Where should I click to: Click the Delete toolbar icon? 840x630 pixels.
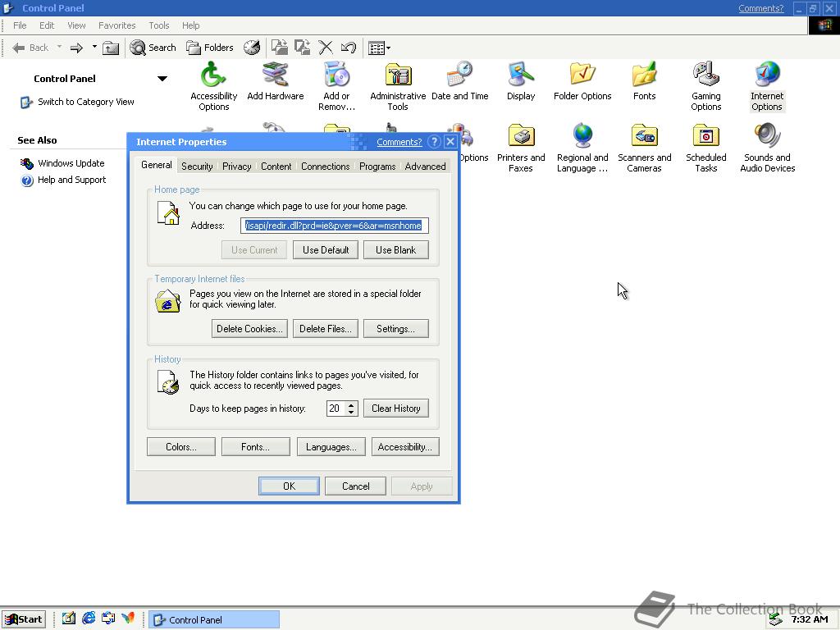click(x=325, y=48)
